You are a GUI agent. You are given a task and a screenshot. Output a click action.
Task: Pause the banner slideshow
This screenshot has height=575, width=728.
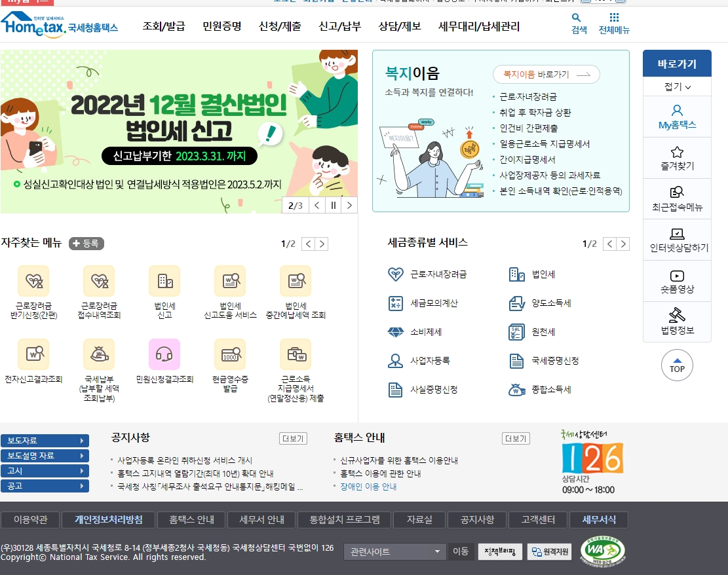coord(334,205)
